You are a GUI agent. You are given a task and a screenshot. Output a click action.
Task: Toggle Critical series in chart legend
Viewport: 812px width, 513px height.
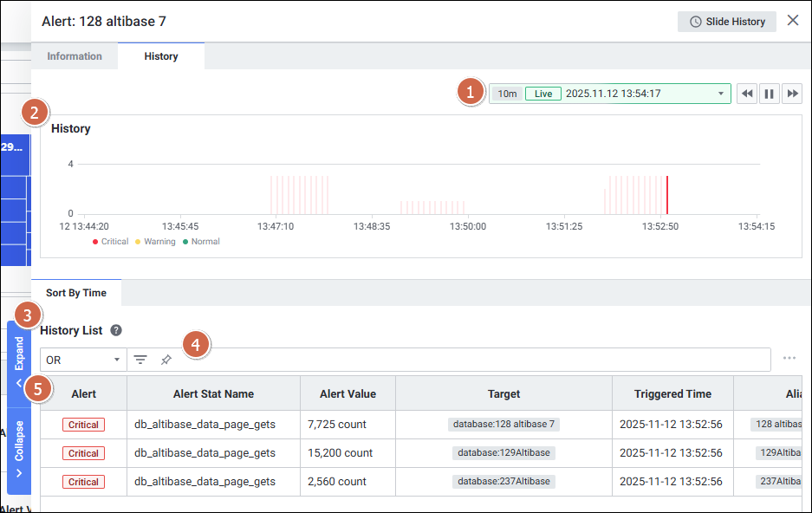coord(111,242)
